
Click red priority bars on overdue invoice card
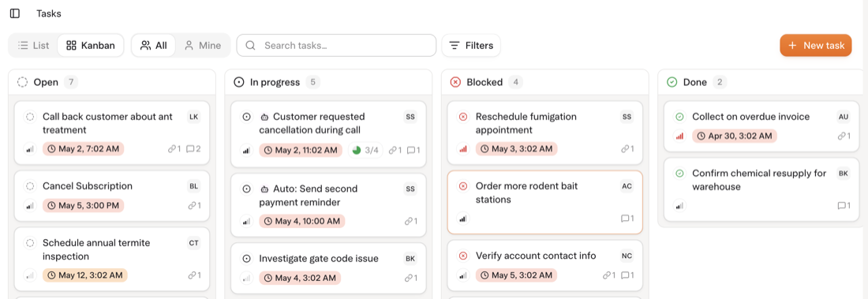679,136
